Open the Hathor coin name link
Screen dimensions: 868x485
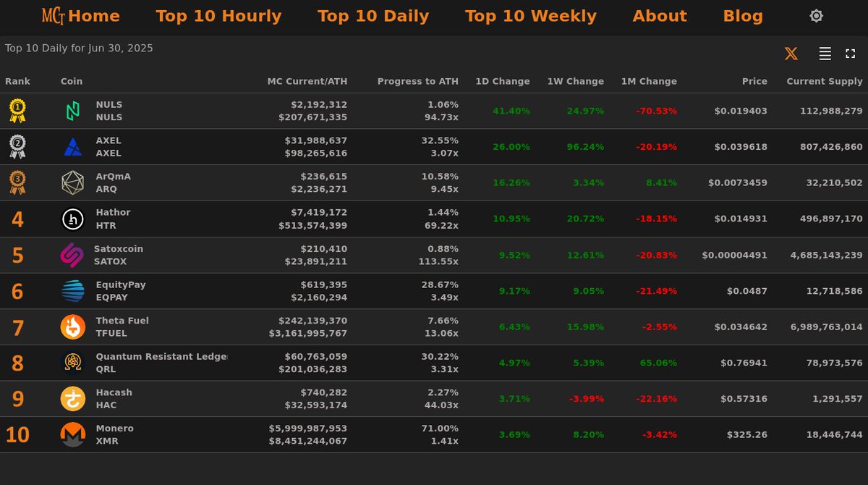(x=113, y=213)
